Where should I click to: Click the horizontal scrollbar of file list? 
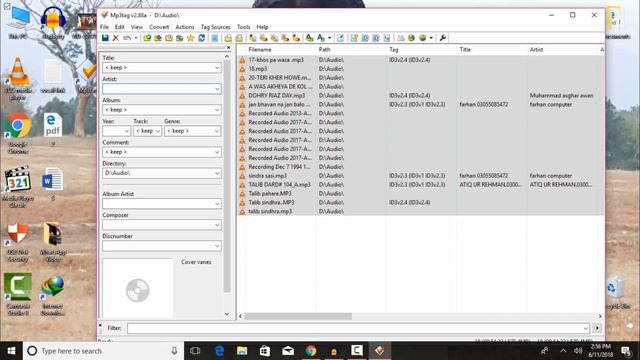pyautogui.click(x=298, y=316)
